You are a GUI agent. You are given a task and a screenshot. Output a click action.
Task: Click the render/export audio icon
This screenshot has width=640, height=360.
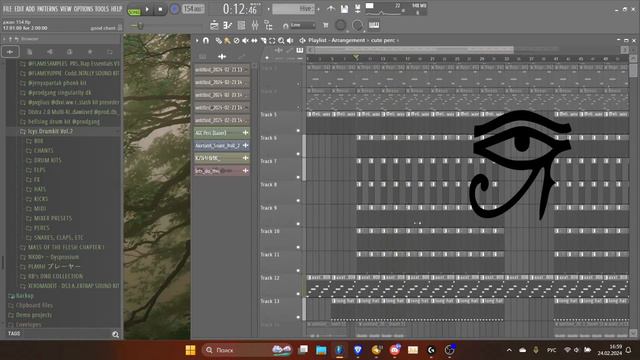tap(358, 9)
